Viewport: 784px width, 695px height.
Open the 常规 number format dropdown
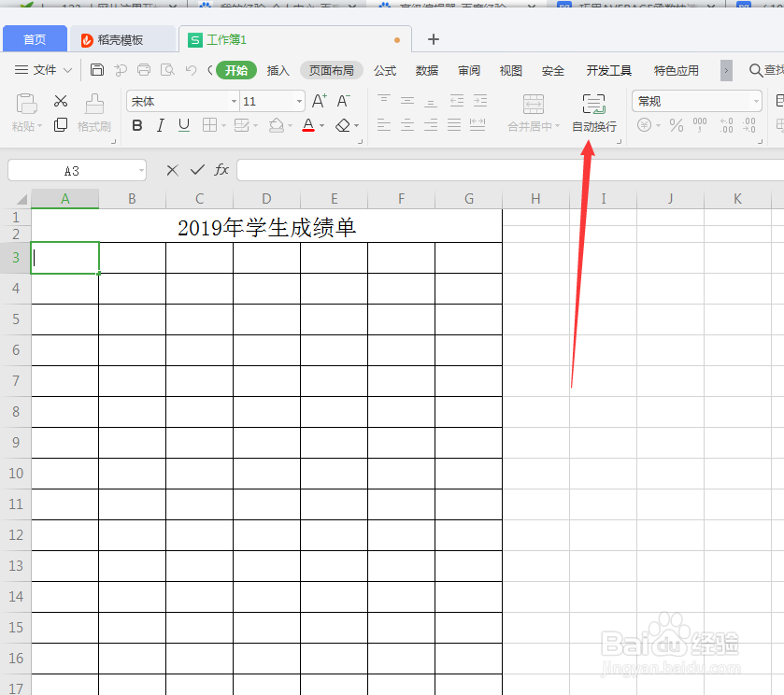(696, 99)
